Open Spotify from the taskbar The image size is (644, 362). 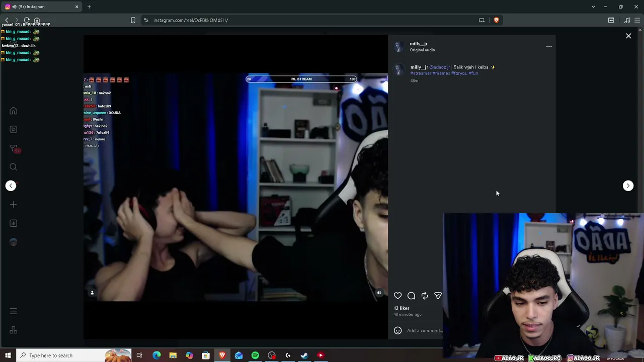click(255, 355)
